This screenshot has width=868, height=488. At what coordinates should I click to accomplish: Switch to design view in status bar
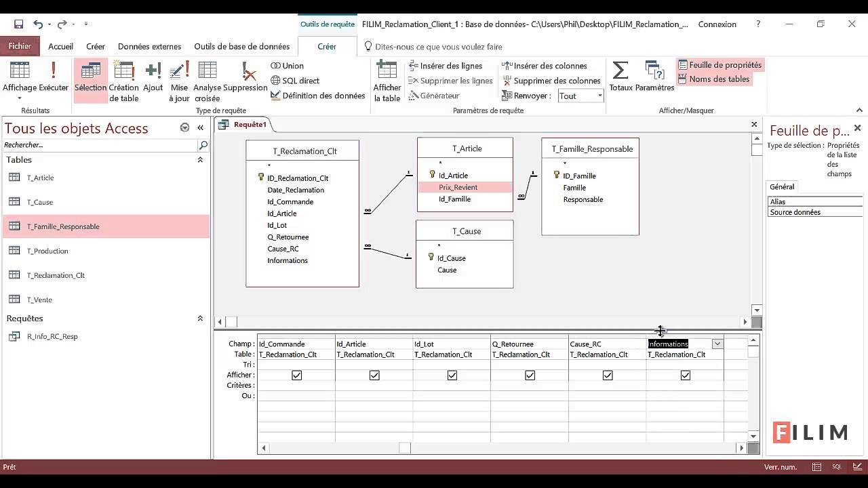[x=856, y=467]
